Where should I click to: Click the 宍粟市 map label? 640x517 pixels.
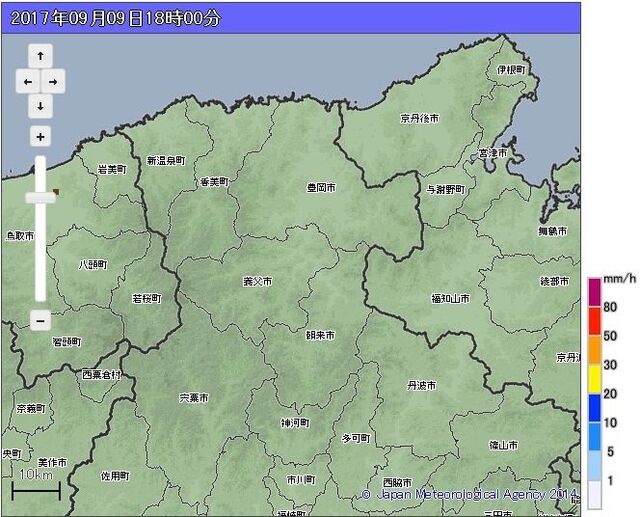point(194,397)
